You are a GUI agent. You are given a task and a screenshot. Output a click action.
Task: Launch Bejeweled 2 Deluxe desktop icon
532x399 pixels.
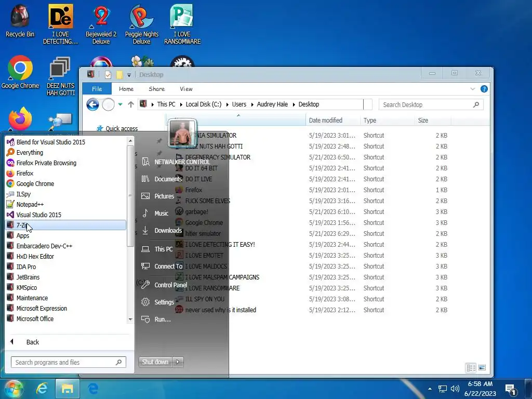coord(101,24)
